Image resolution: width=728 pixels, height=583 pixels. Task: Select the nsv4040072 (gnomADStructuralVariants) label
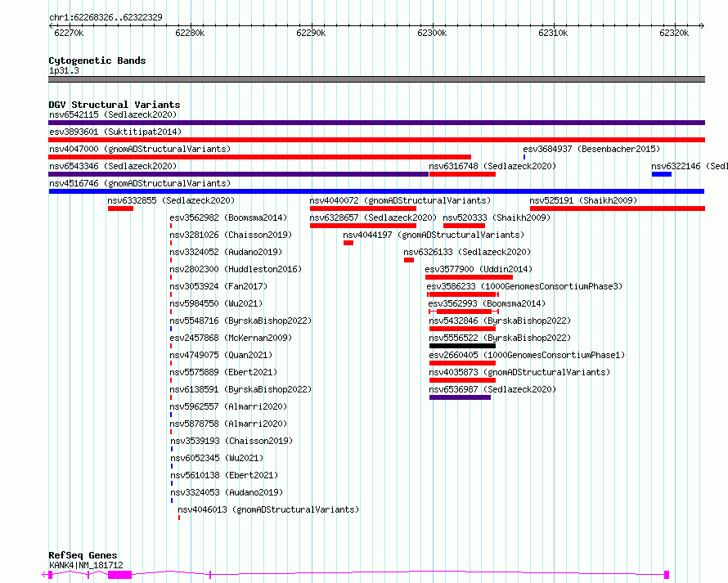point(400,200)
